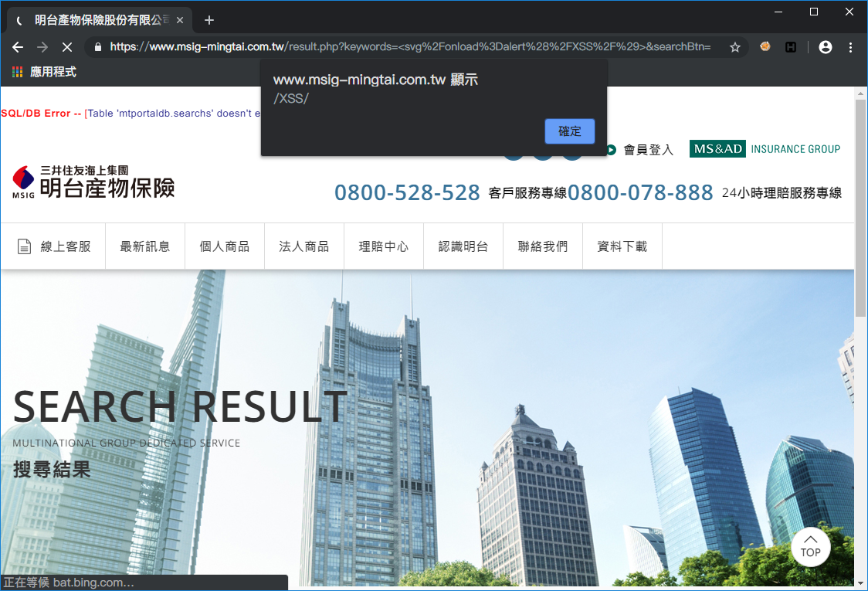
Task: Stop loading the page with the X icon
Action: 67,47
